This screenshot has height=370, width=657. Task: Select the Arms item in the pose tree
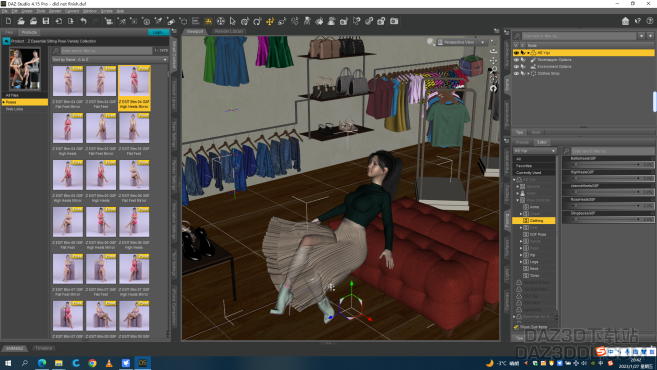tap(535, 207)
